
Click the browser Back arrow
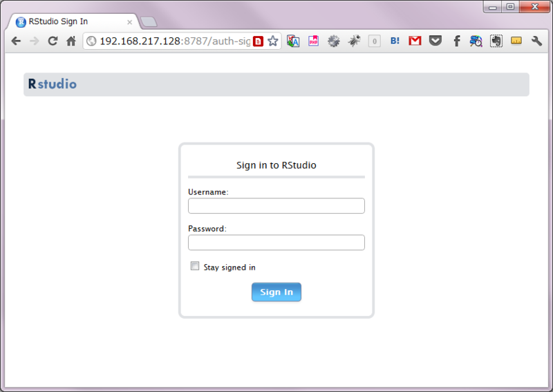click(16, 41)
